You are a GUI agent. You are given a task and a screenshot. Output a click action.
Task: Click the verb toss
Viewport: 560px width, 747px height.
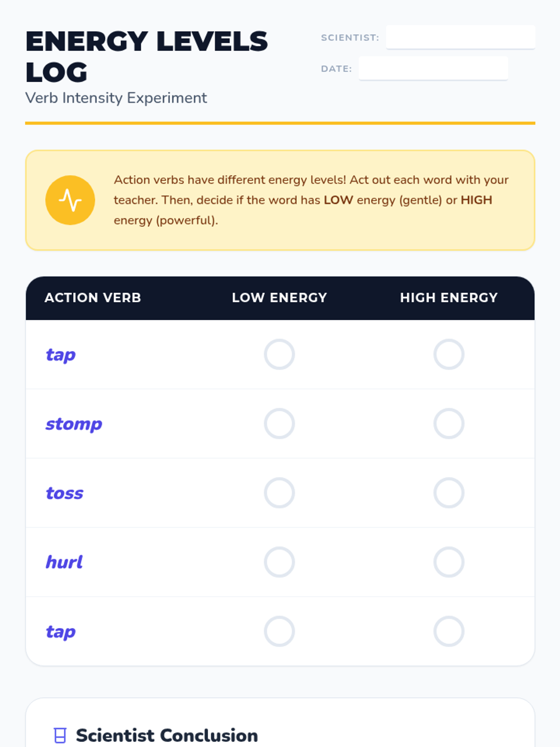click(64, 493)
